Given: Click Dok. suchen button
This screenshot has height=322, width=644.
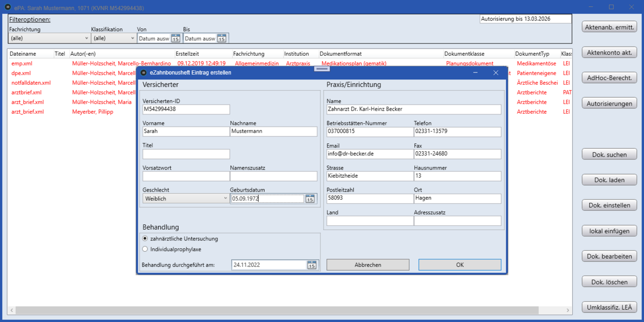Looking at the screenshot, I should (x=609, y=155).
